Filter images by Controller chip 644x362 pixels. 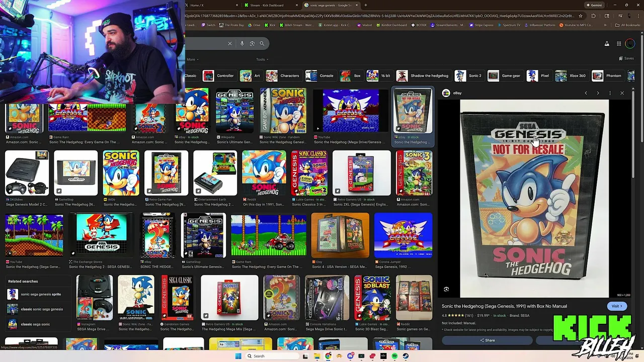pos(219,76)
